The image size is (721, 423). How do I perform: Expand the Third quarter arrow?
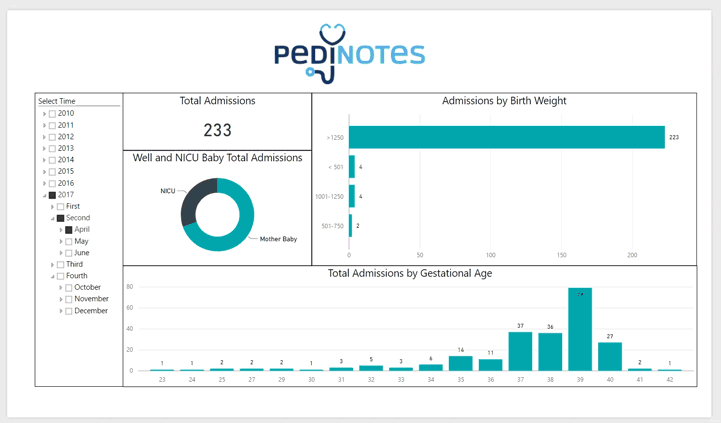(x=52, y=264)
